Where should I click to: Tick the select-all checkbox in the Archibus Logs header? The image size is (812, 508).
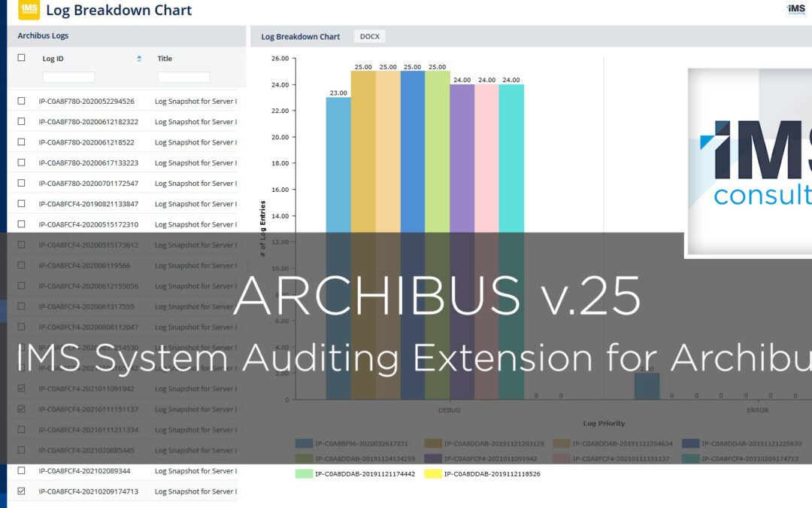(21, 57)
